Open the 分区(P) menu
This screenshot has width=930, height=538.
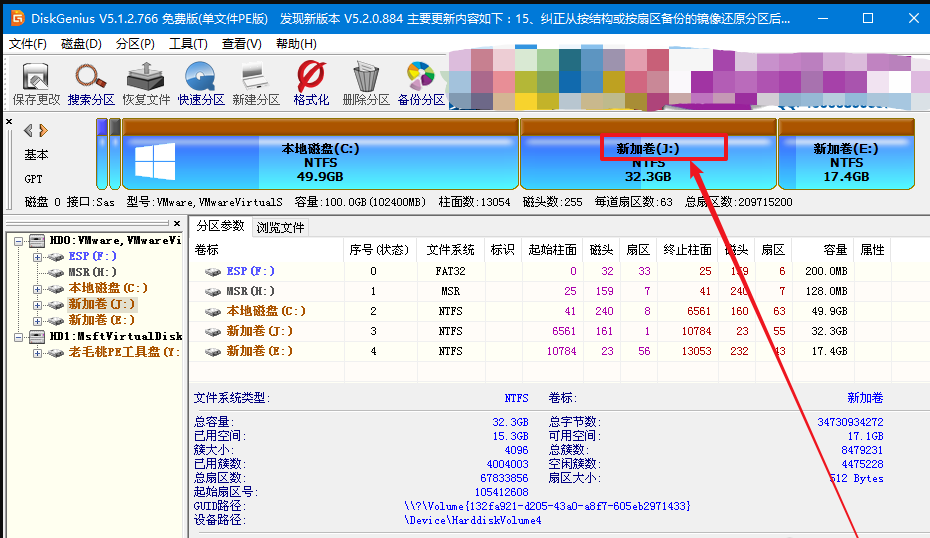(x=134, y=44)
